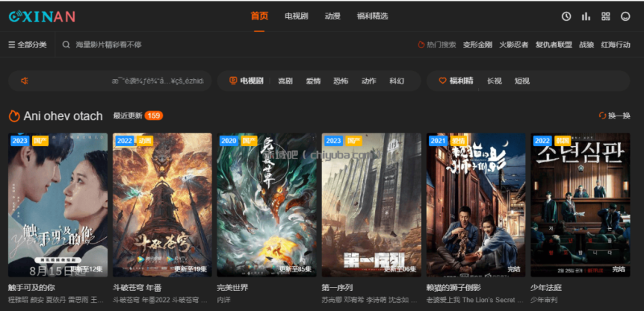The width and height of the screenshot is (644, 311).
Task: Click the 动画 tag on 斗破苍穹 poster
Action: (145, 141)
